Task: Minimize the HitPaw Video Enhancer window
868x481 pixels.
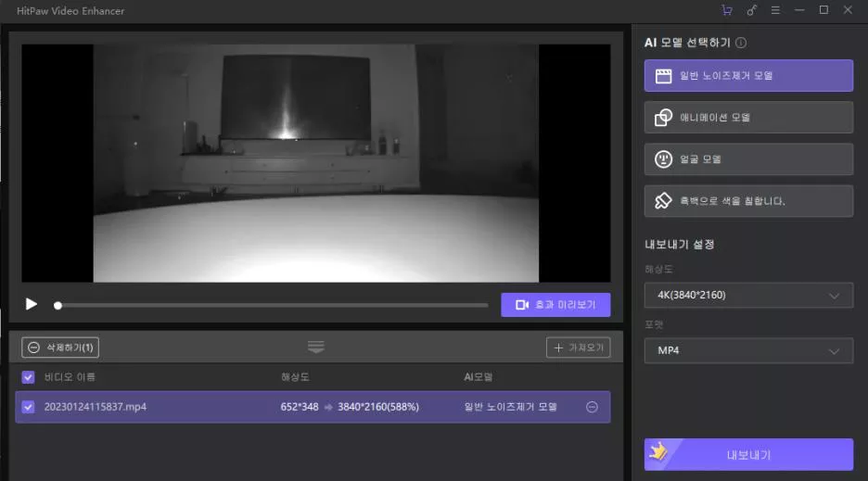Action: coord(799,10)
